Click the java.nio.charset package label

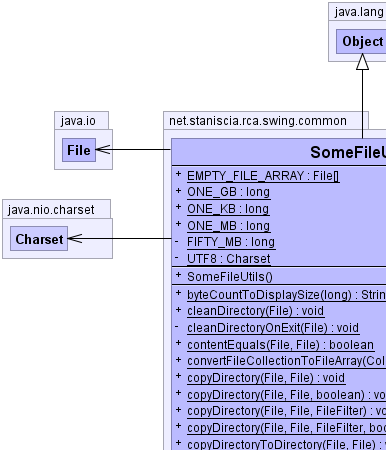click(51, 210)
